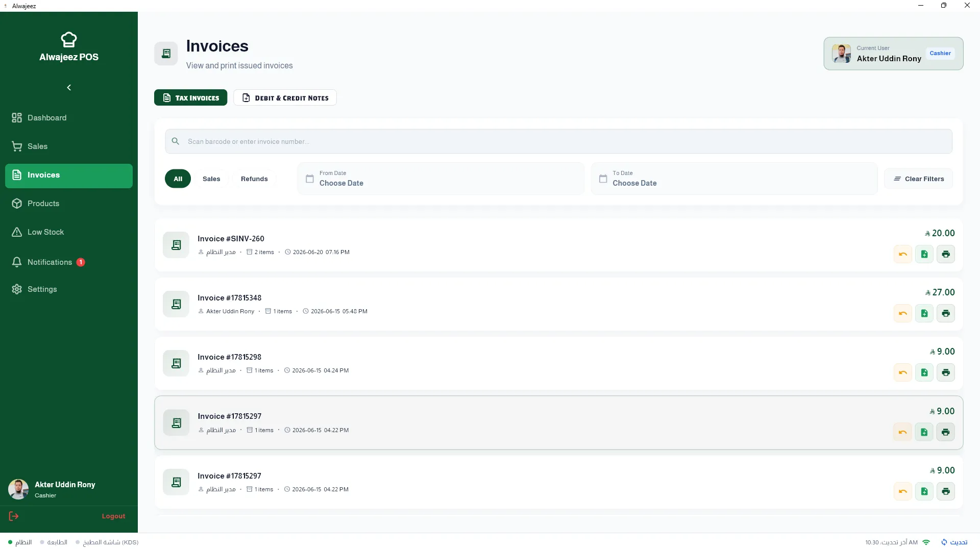Click the تحديث refresh button in status bar

pyautogui.click(x=954, y=542)
